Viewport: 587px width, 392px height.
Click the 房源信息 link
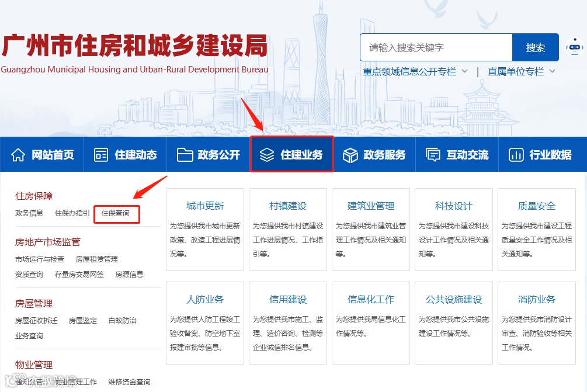[x=129, y=275]
